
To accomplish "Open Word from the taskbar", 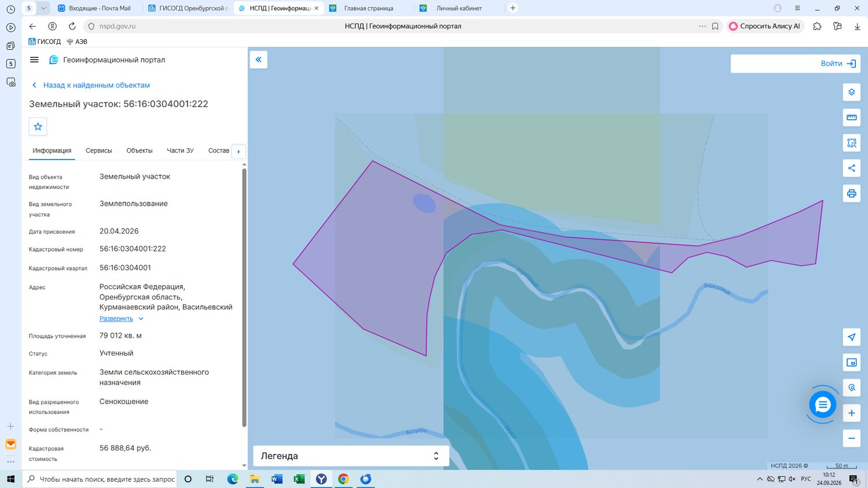I will tap(277, 479).
